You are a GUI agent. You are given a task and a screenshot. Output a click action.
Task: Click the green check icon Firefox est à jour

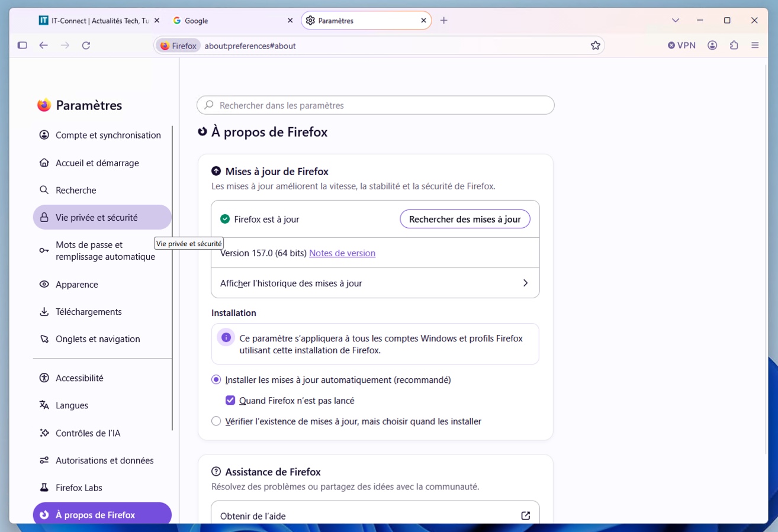pos(225,219)
